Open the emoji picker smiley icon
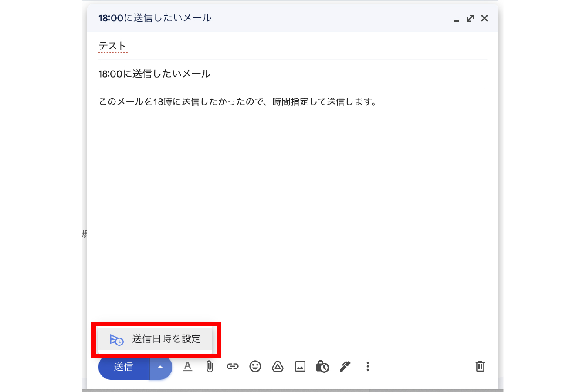Viewport: 586px width, 392px height. (255, 366)
